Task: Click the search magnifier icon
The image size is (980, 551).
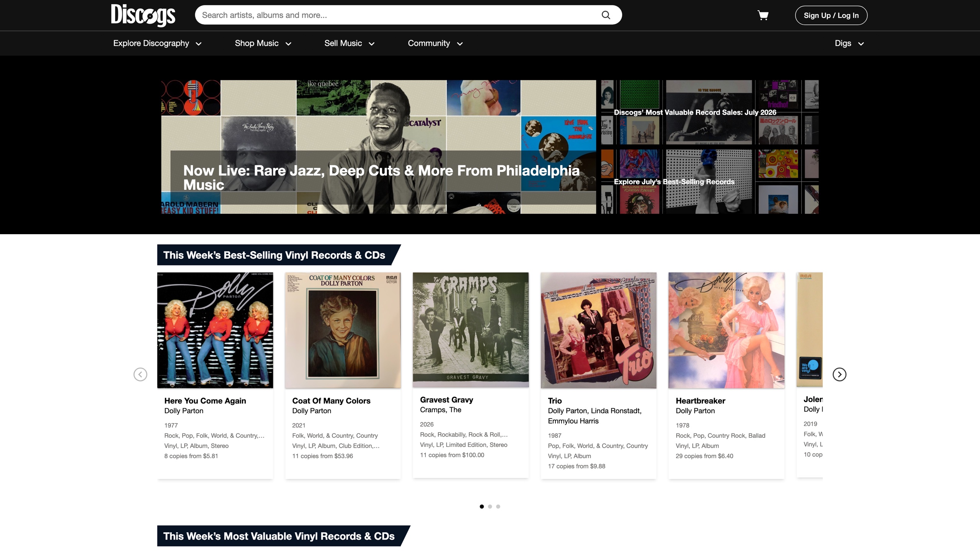Action: (606, 15)
